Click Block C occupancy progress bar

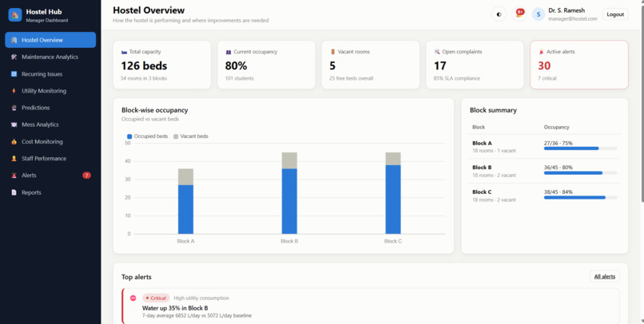pos(580,198)
